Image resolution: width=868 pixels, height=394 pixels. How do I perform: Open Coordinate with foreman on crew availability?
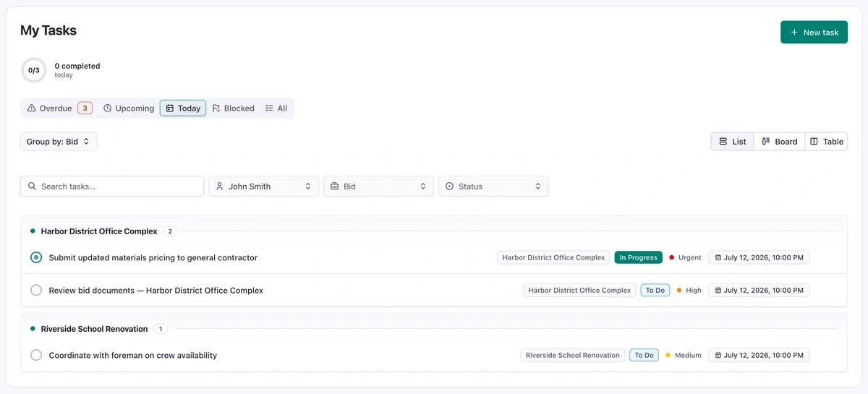[133, 355]
